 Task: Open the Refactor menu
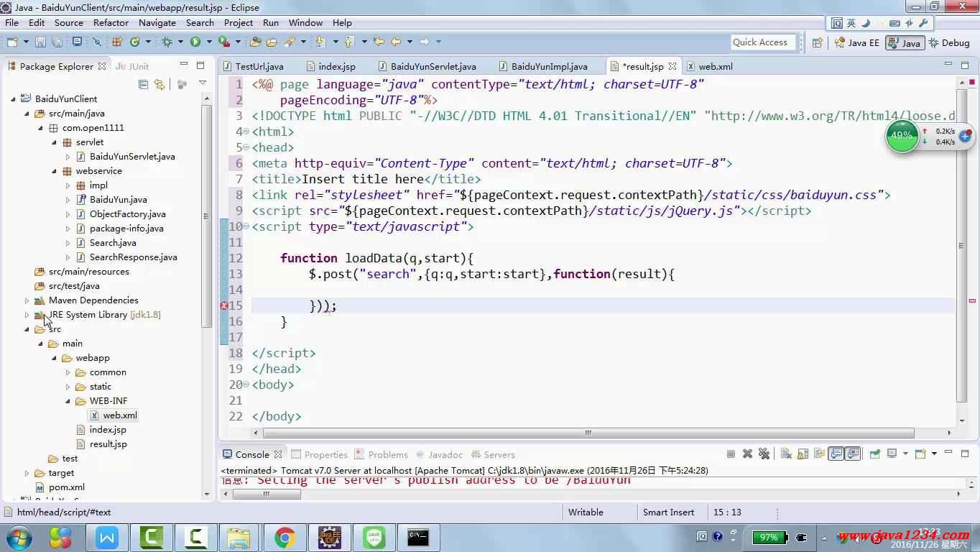111,23
